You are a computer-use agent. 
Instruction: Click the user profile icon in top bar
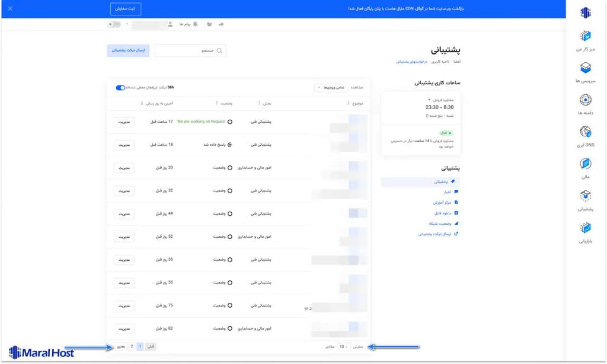(170, 24)
